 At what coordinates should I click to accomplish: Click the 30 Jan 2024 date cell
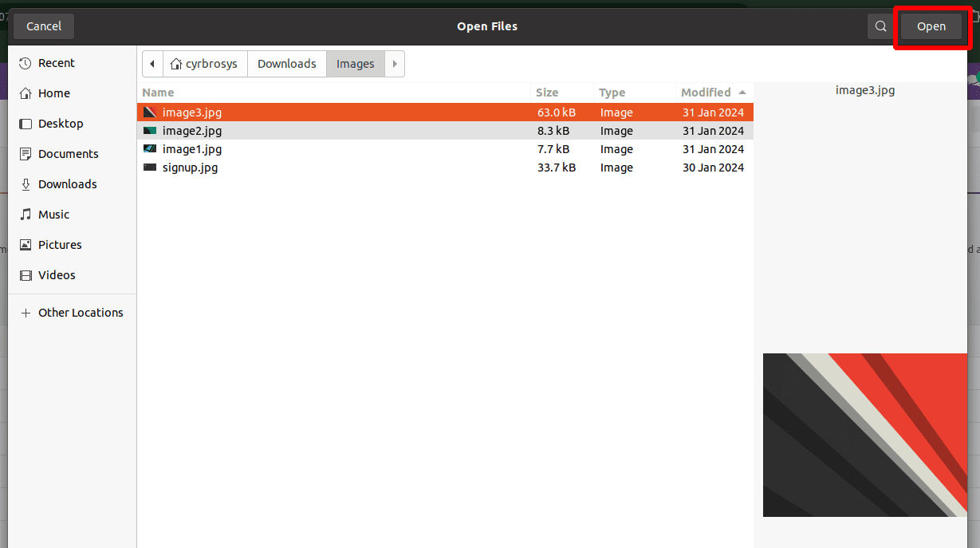(x=713, y=168)
